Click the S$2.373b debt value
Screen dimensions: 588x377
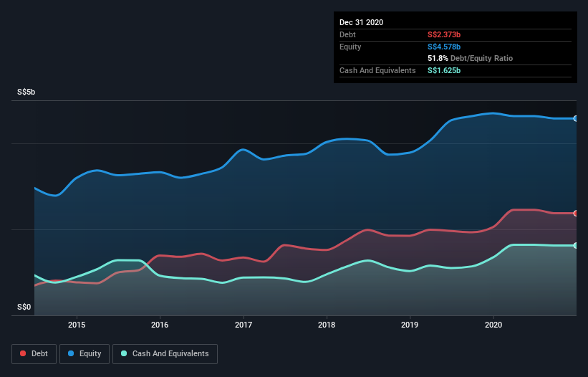click(x=444, y=34)
